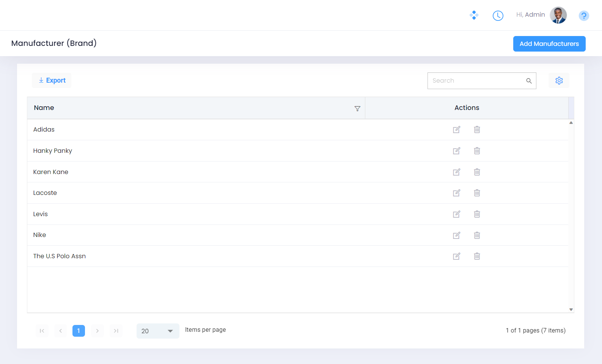This screenshot has width=602, height=364.
Task: Delete the Adidas manufacturer
Action: [477, 130]
